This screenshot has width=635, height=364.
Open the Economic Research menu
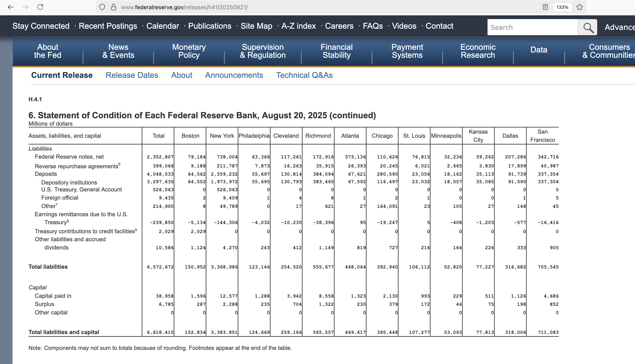point(478,51)
